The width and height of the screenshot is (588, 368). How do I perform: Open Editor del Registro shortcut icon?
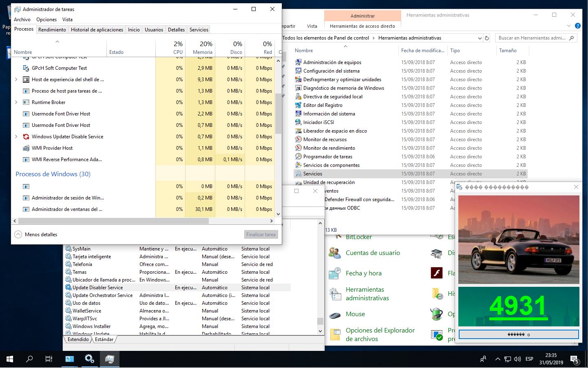coord(298,105)
